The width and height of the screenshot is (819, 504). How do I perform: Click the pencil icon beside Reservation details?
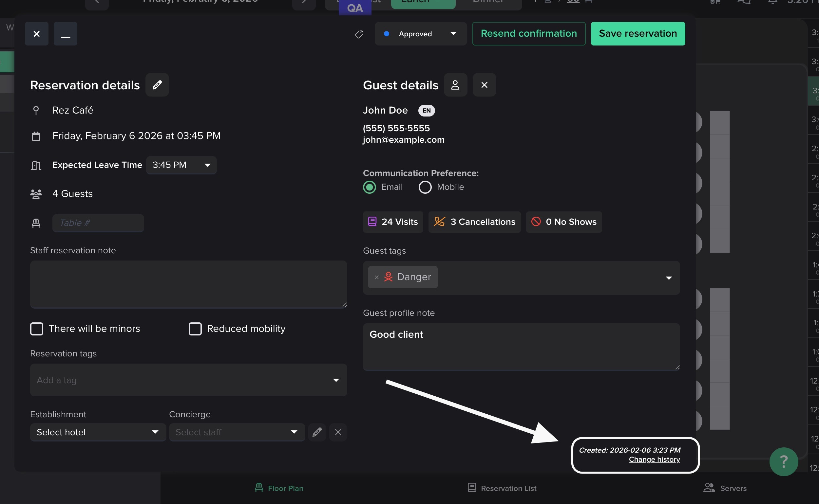click(x=157, y=85)
